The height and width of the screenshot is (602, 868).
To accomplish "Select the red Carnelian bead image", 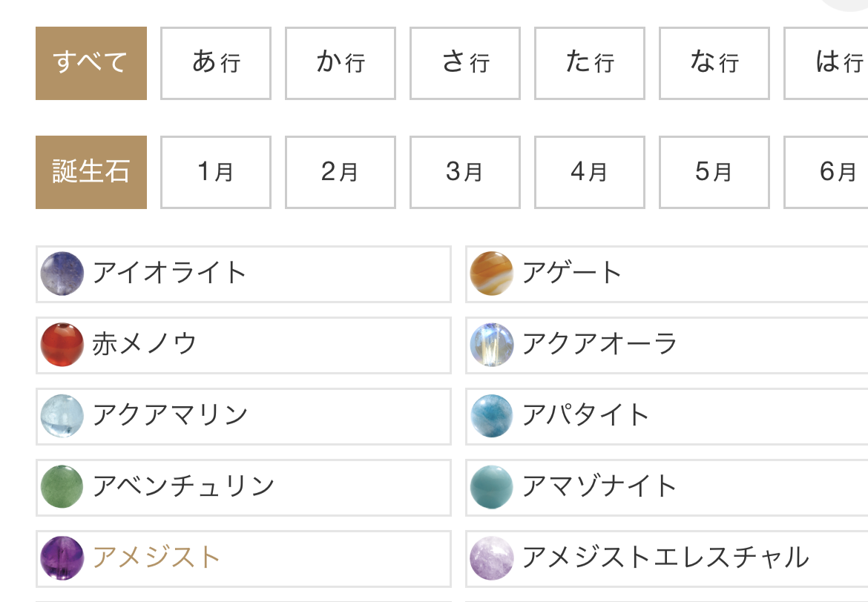I will click(62, 345).
